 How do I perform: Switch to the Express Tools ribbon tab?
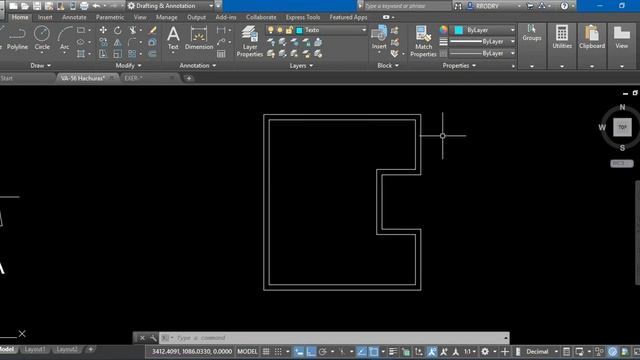tap(303, 17)
